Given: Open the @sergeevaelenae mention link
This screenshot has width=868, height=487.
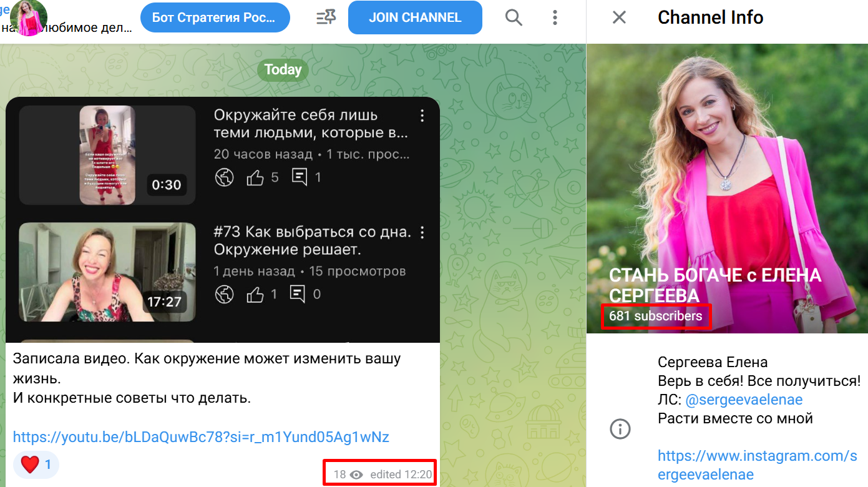Looking at the screenshot, I should (744, 400).
